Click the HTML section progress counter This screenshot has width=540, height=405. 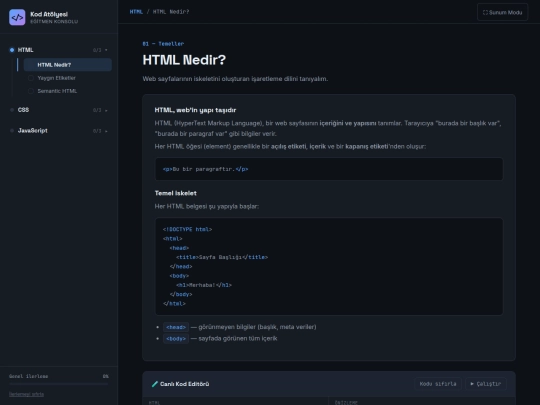tap(97, 50)
